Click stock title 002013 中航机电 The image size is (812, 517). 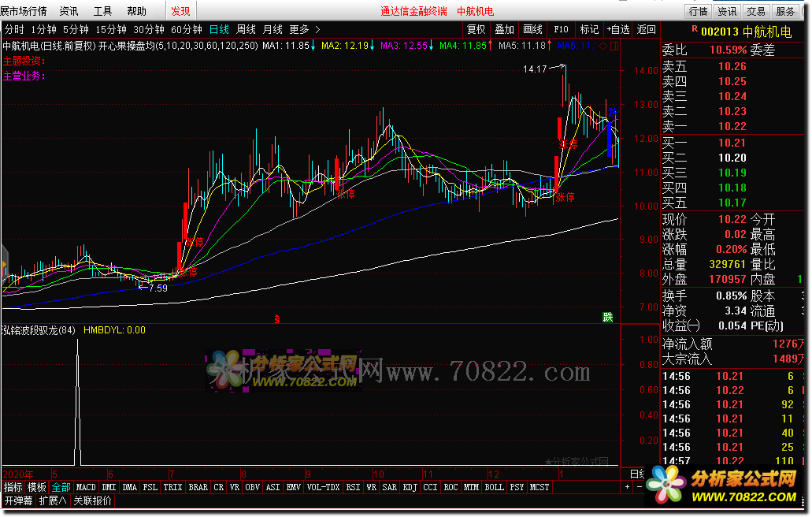coord(746,32)
